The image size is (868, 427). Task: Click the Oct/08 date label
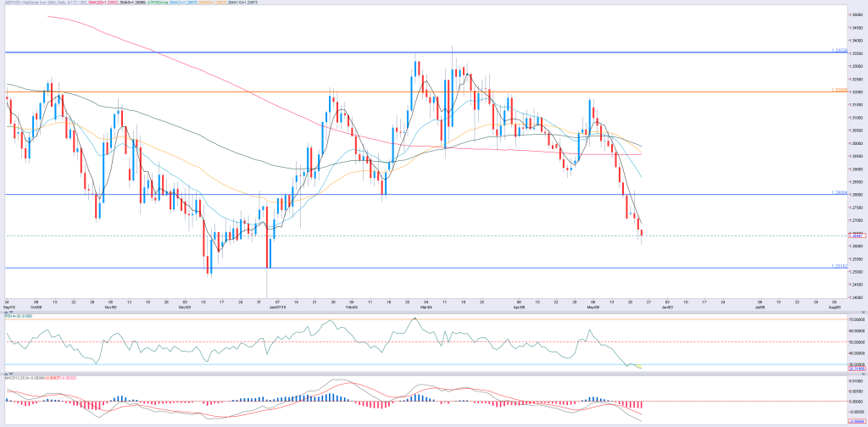(35, 306)
